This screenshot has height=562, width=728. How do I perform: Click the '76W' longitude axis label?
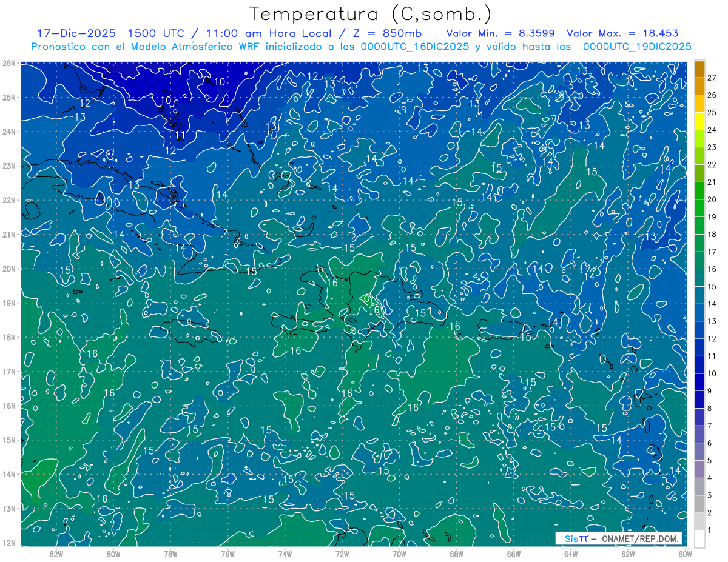click(x=228, y=554)
